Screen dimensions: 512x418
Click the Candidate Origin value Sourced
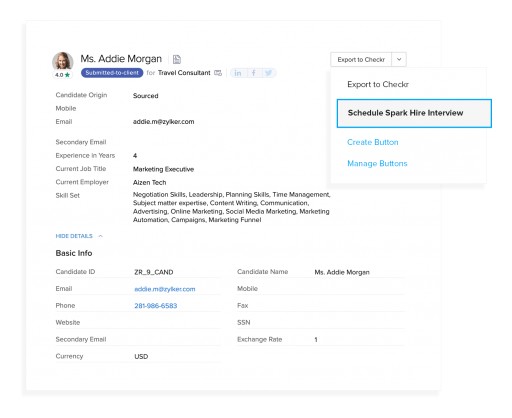[x=146, y=96]
